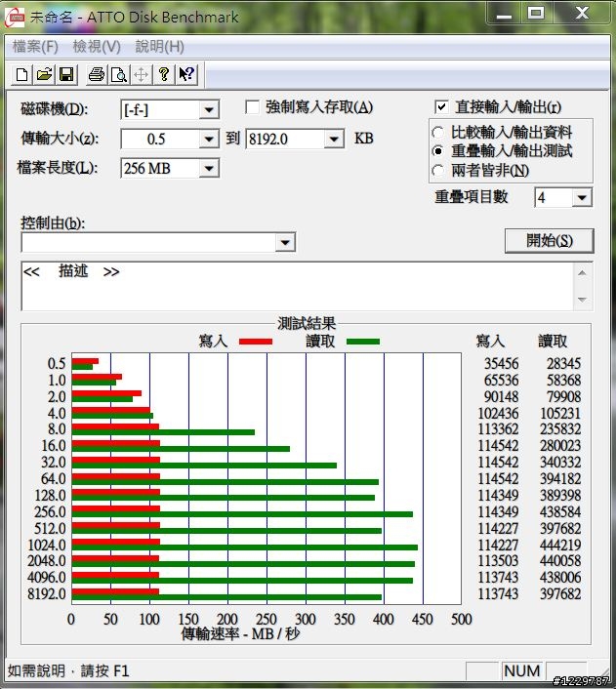Minimize the ATTO Disk Benchmark window

(x=504, y=14)
